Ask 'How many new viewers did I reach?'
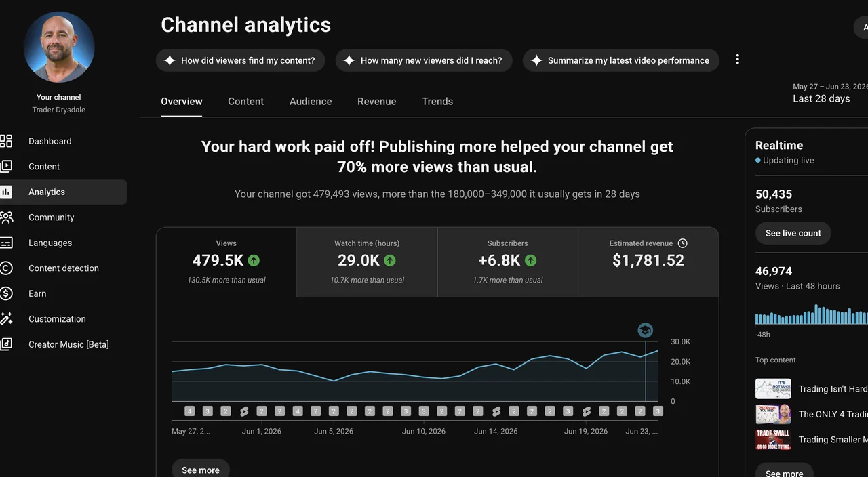This screenshot has width=868, height=477. point(424,60)
